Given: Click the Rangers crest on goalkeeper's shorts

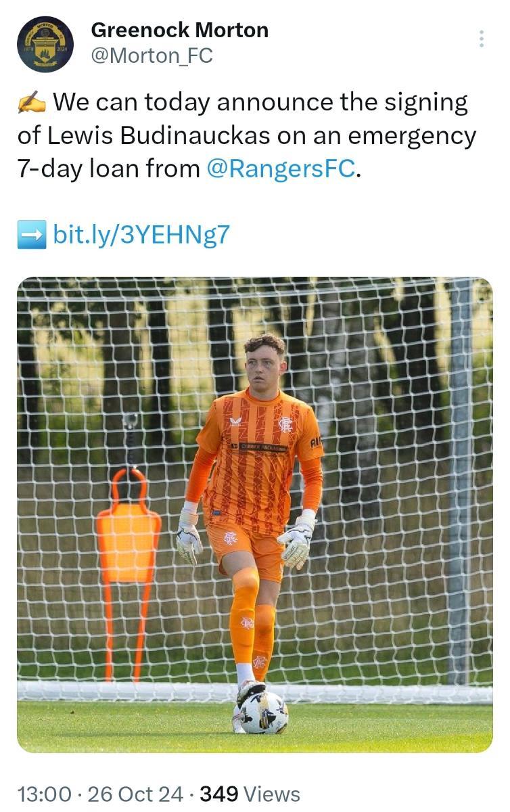Looking at the screenshot, I should pos(231,538).
